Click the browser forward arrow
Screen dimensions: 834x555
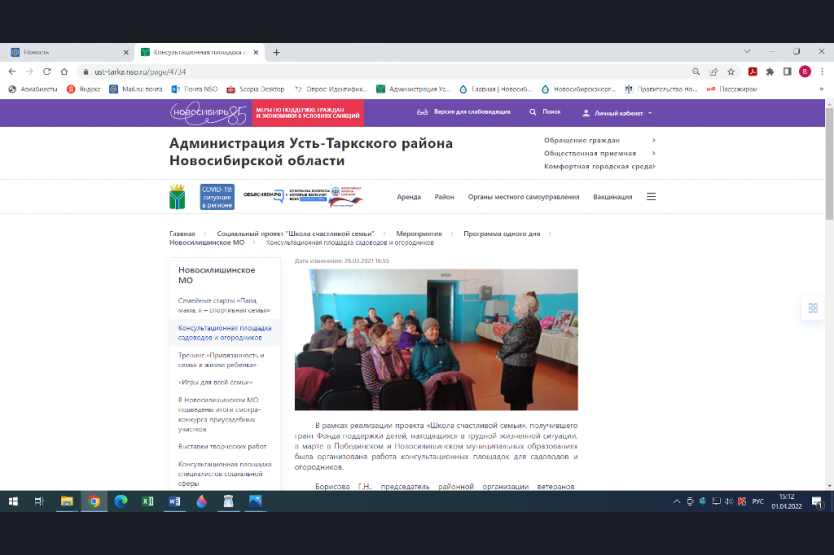point(29,71)
